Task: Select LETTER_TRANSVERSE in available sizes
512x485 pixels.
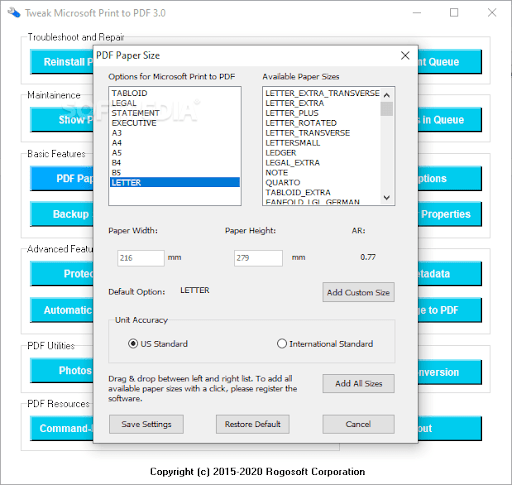Action: click(322, 133)
